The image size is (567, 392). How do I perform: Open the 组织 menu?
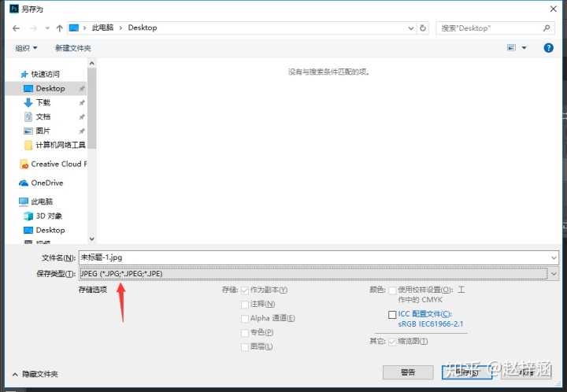point(26,48)
